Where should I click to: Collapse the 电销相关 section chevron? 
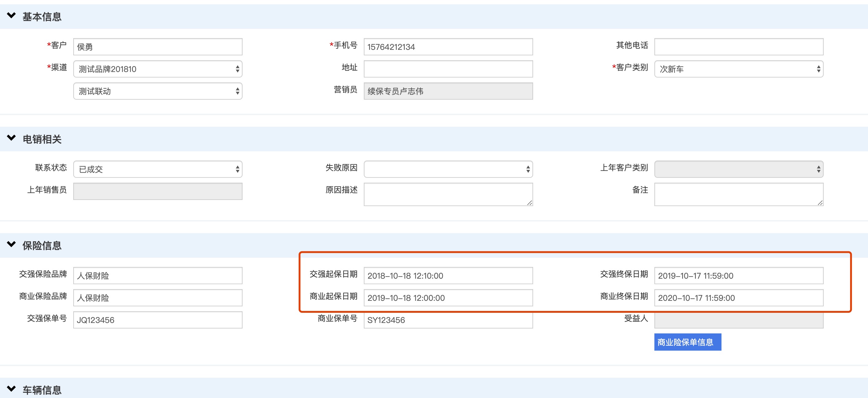pyautogui.click(x=11, y=138)
